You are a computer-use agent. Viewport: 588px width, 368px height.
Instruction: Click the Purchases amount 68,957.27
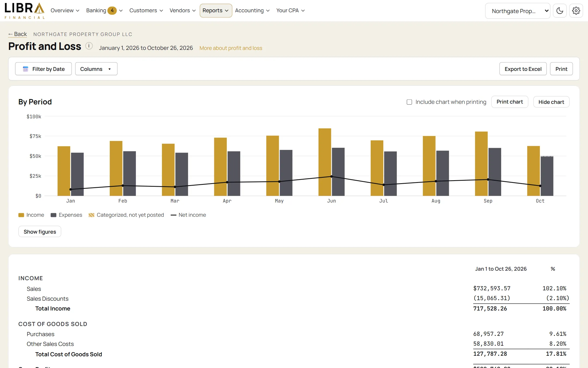click(x=488, y=334)
